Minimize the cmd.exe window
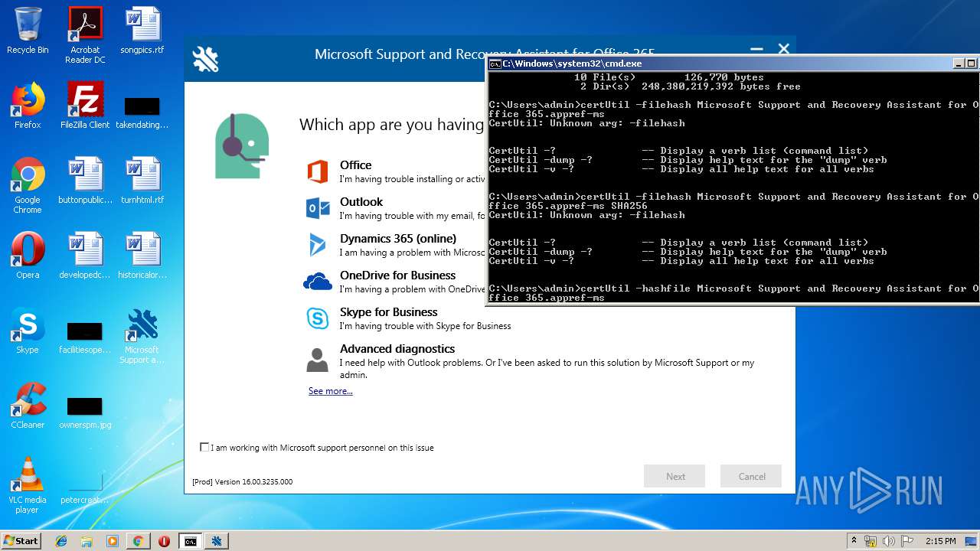The image size is (980, 551). tap(958, 64)
